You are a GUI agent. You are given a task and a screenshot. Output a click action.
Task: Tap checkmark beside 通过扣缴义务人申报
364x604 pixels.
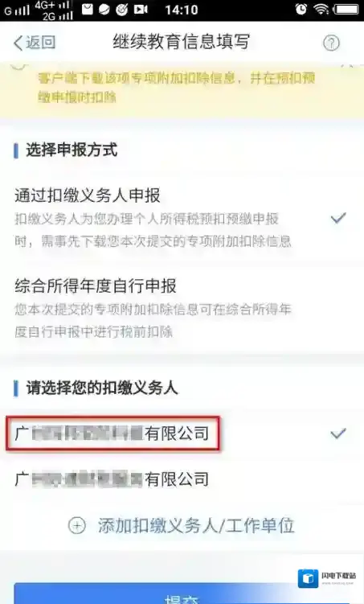click(338, 218)
